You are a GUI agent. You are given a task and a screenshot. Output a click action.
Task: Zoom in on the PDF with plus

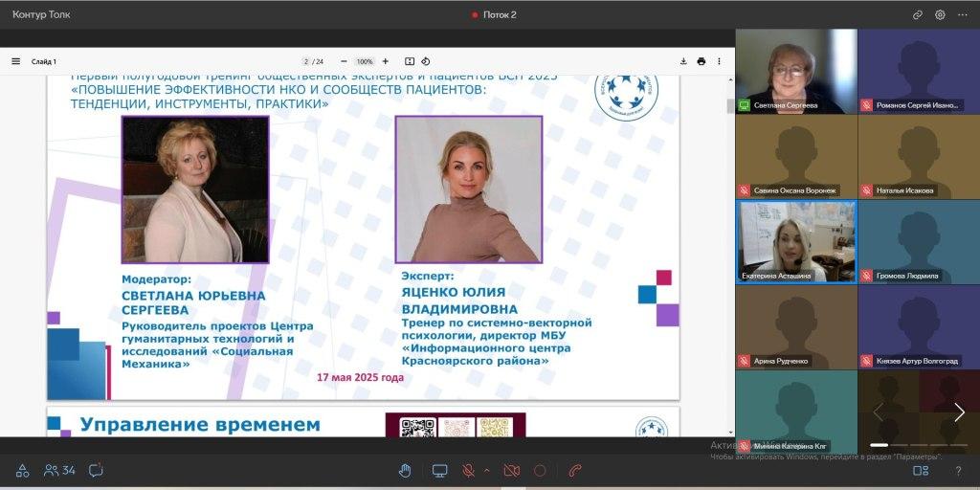[385, 61]
